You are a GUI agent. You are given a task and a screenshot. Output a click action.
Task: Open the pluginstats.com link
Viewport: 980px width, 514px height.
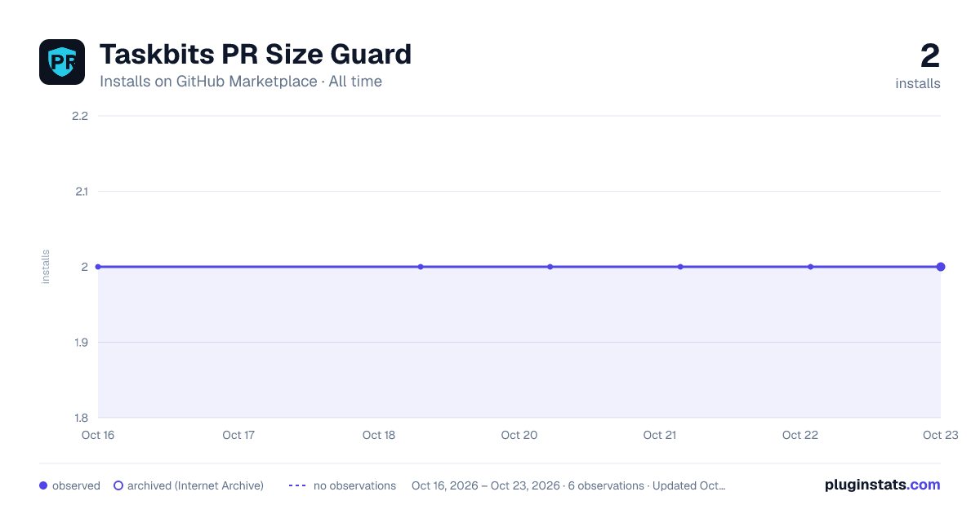(x=882, y=485)
